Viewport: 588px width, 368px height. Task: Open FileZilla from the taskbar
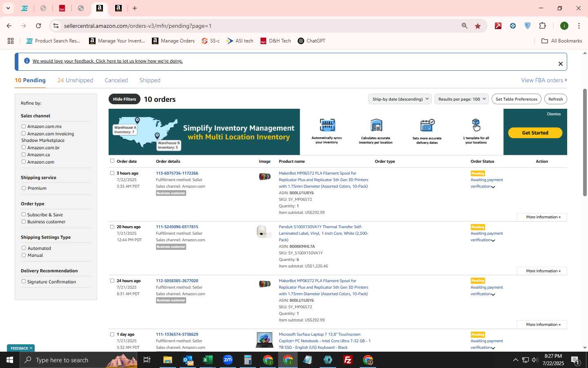(348, 360)
